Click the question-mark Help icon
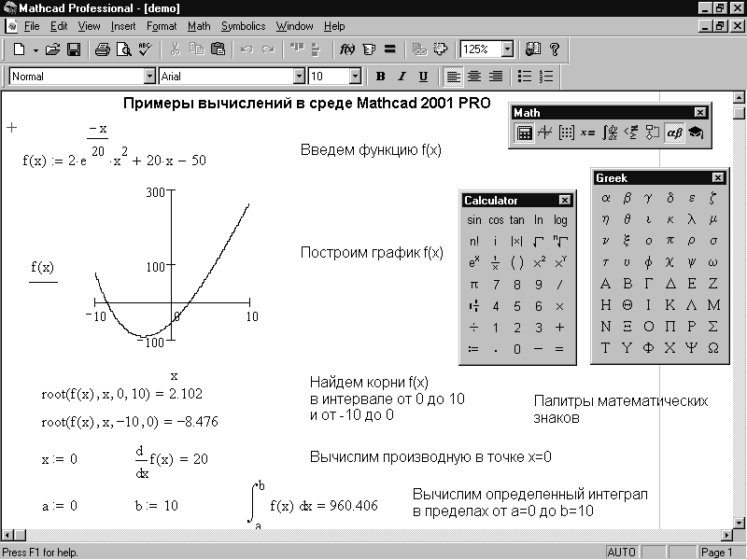Image resolution: width=747 pixels, height=560 pixels. pos(554,49)
